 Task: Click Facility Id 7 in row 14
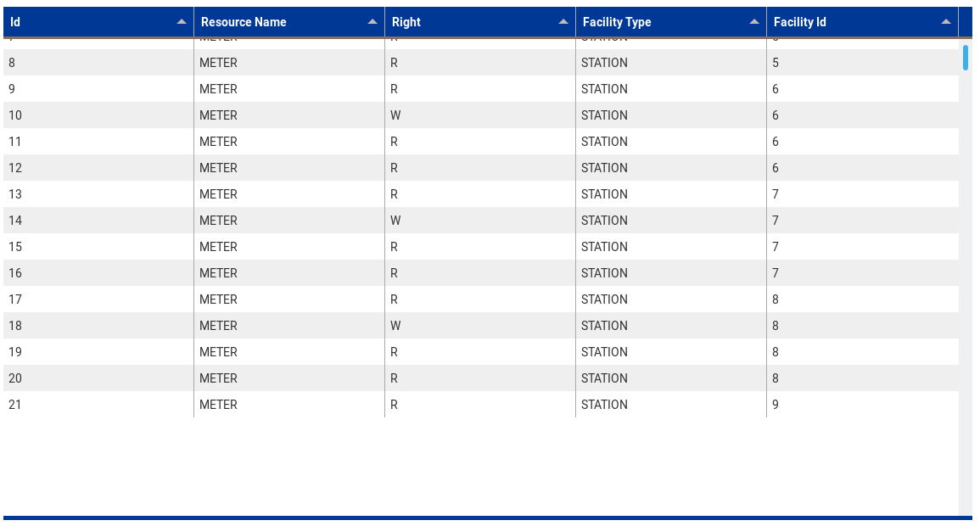point(776,220)
